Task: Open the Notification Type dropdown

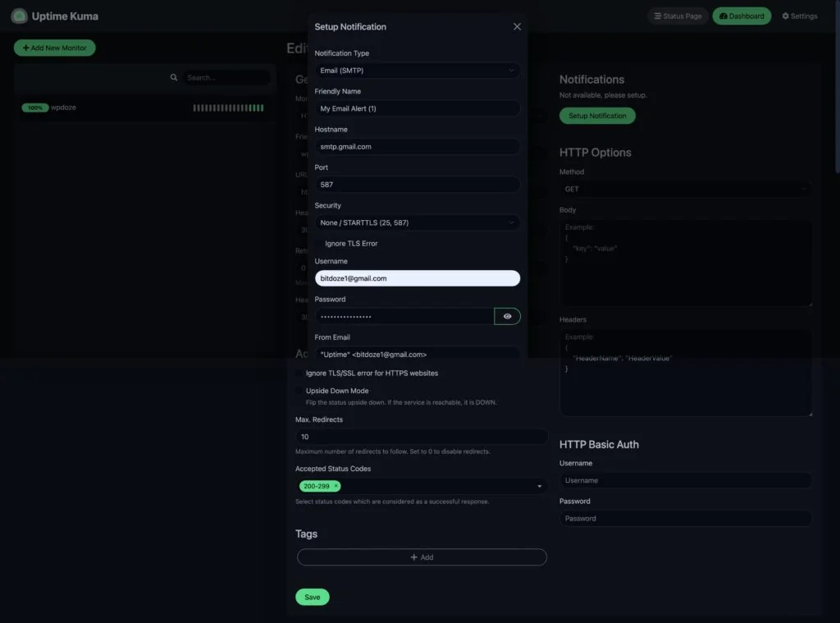Action: [x=418, y=71]
